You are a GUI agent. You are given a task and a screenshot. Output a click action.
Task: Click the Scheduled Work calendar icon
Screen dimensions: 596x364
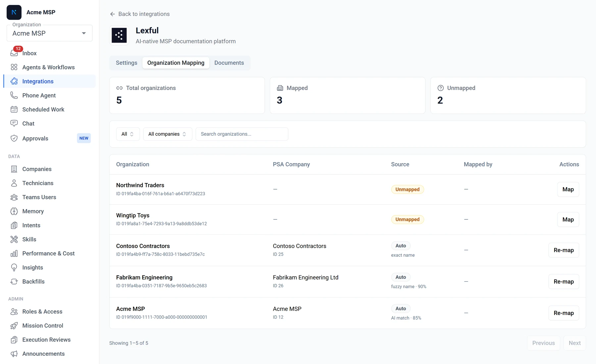tap(14, 110)
